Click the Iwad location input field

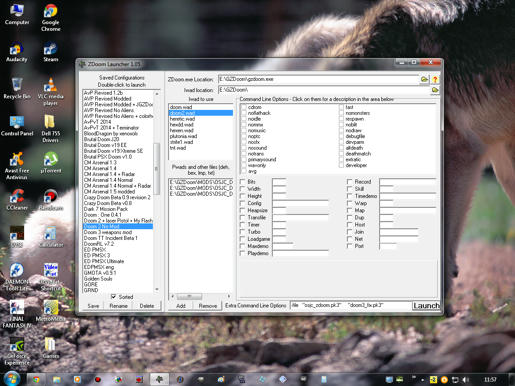(323, 90)
